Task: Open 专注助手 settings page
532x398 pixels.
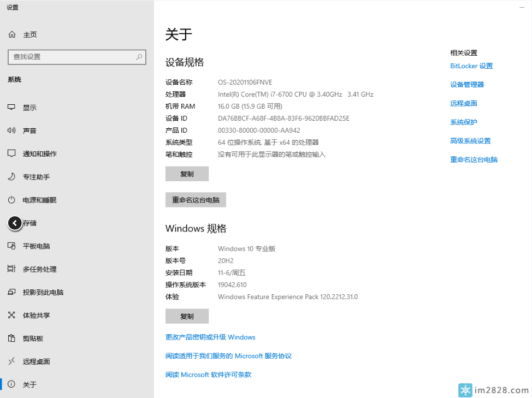Action: [36, 177]
